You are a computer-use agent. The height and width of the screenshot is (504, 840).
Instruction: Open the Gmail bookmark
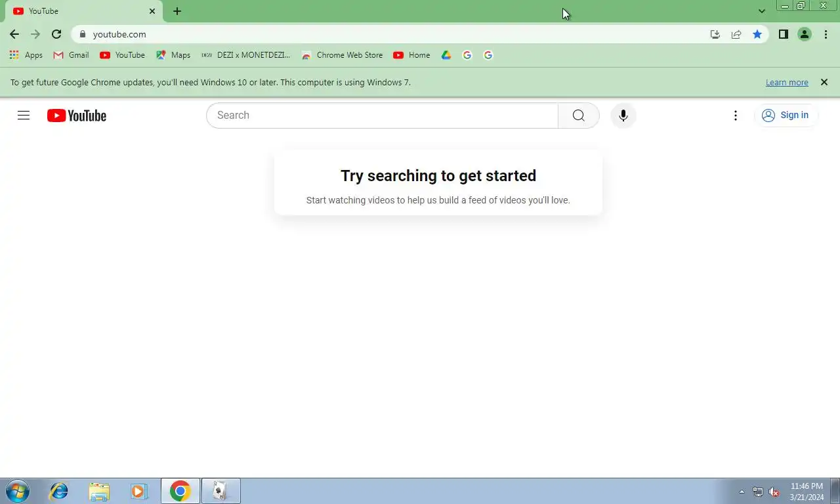point(71,55)
